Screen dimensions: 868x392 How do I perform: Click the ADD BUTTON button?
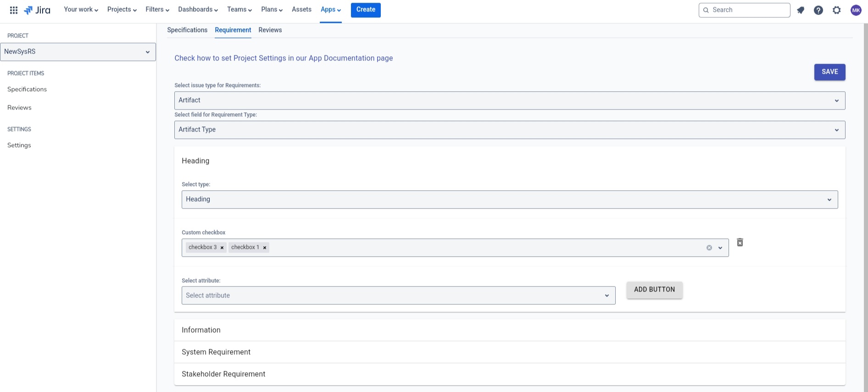point(654,290)
